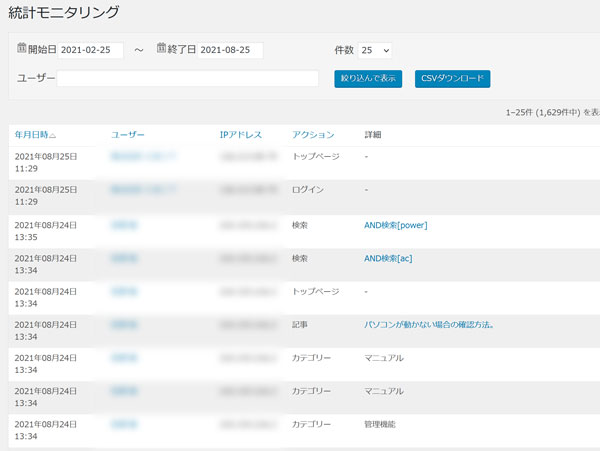This screenshot has width=600, height=451.
Task: Sort by IPアドレス column header
Action: (x=241, y=135)
